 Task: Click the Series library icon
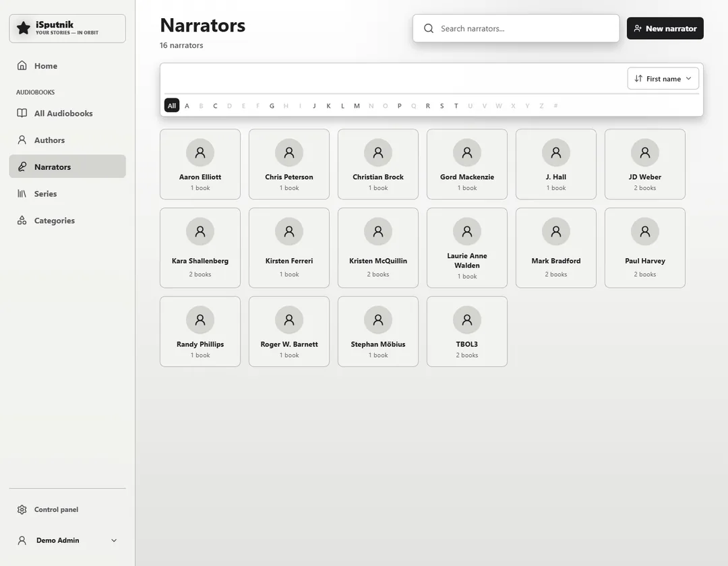pos(22,193)
